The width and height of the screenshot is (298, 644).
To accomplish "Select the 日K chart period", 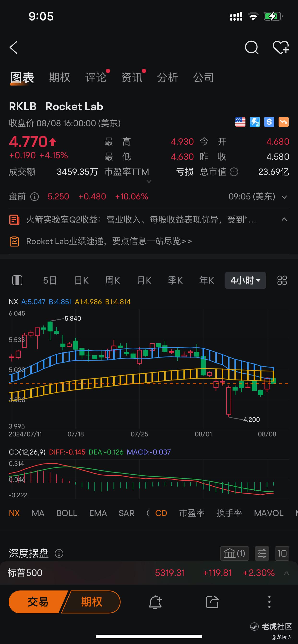I will 81,280.
